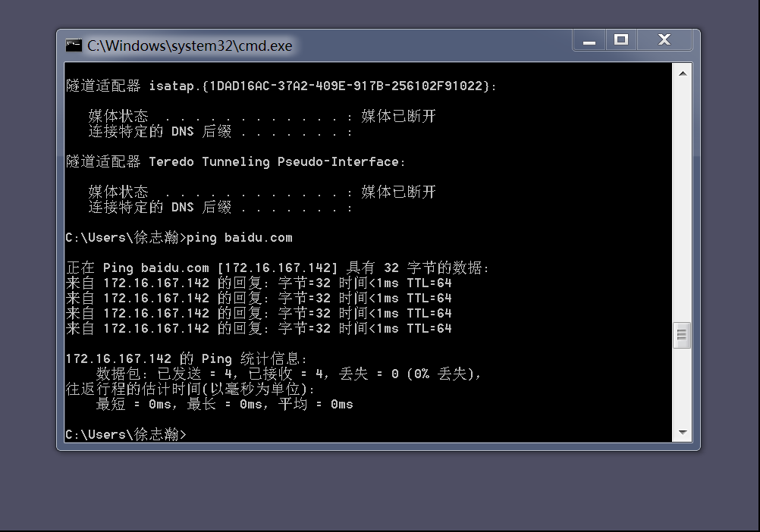Click the packet statistics line with 0% loss
760x532 pixels.
click(x=288, y=374)
